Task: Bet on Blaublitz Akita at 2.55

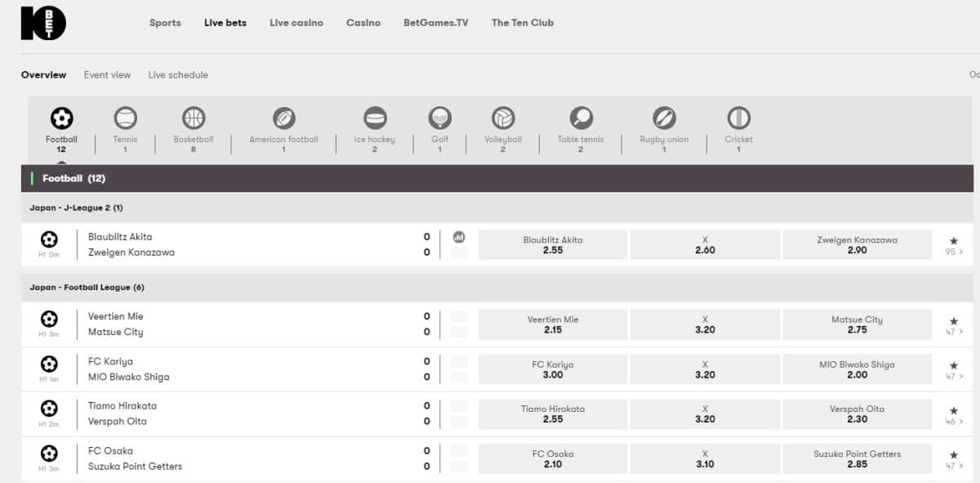Action: pos(552,244)
